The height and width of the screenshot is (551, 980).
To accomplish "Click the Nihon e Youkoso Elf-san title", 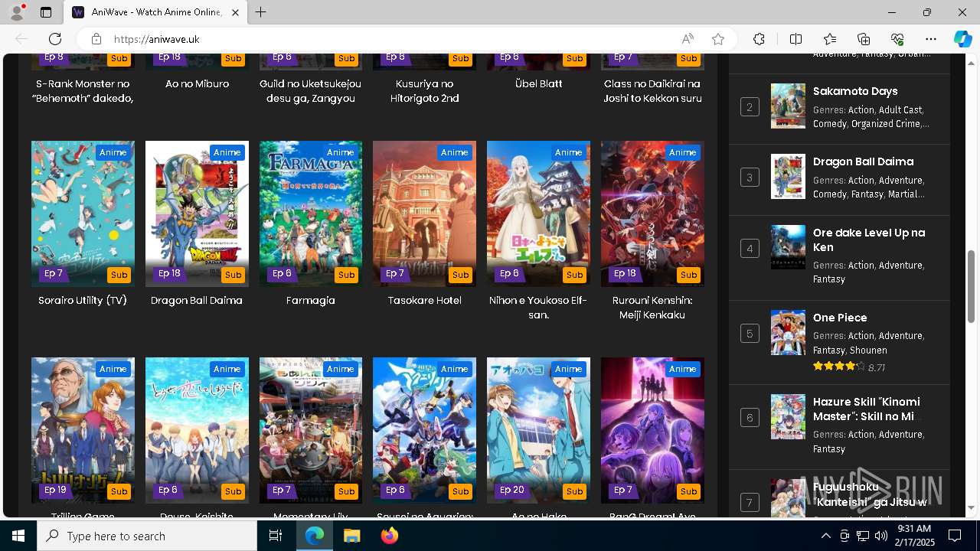I will 538,308.
